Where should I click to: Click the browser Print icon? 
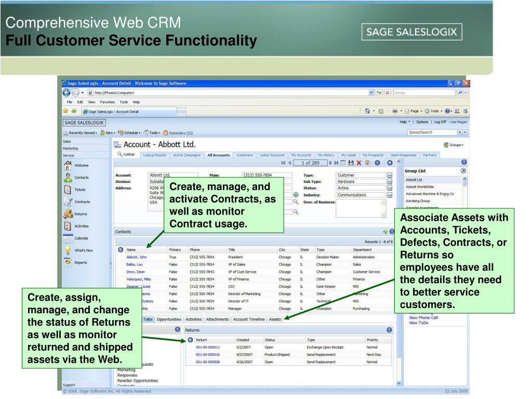395,111
